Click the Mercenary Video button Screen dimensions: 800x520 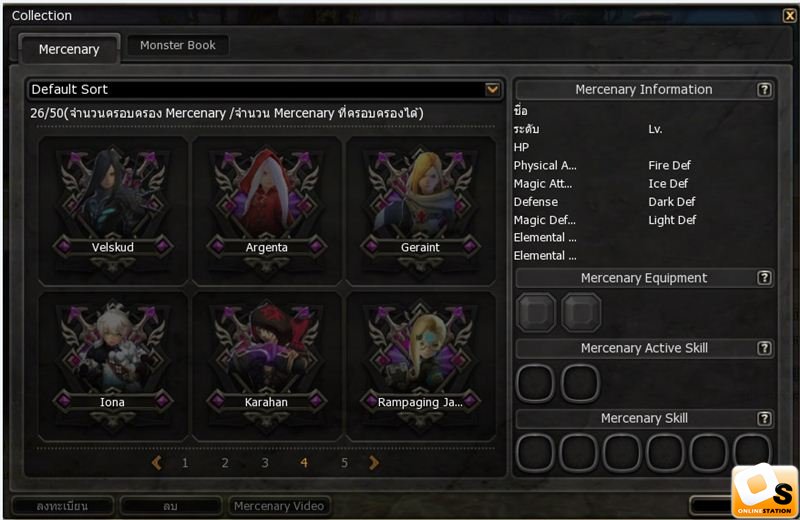(279, 506)
